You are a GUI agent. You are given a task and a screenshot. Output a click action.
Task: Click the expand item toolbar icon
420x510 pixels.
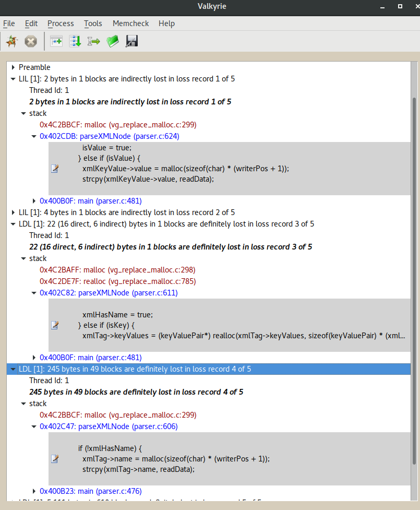click(x=56, y=41)
